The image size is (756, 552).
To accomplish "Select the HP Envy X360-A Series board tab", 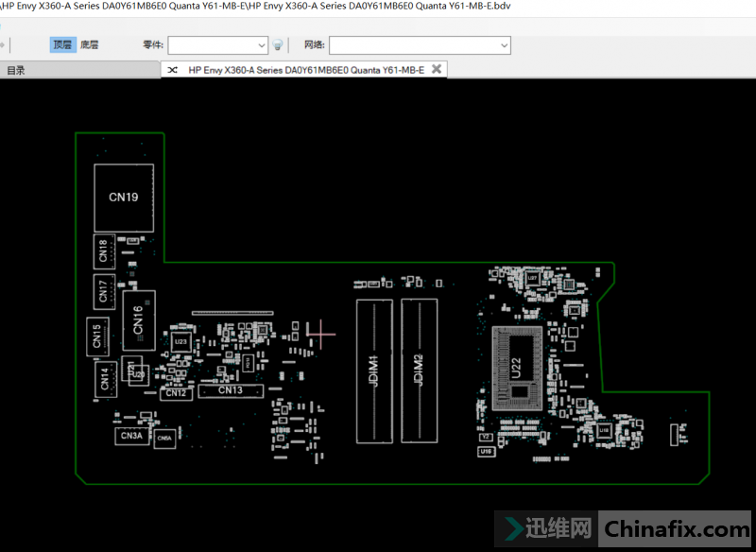I will [305, 69].
